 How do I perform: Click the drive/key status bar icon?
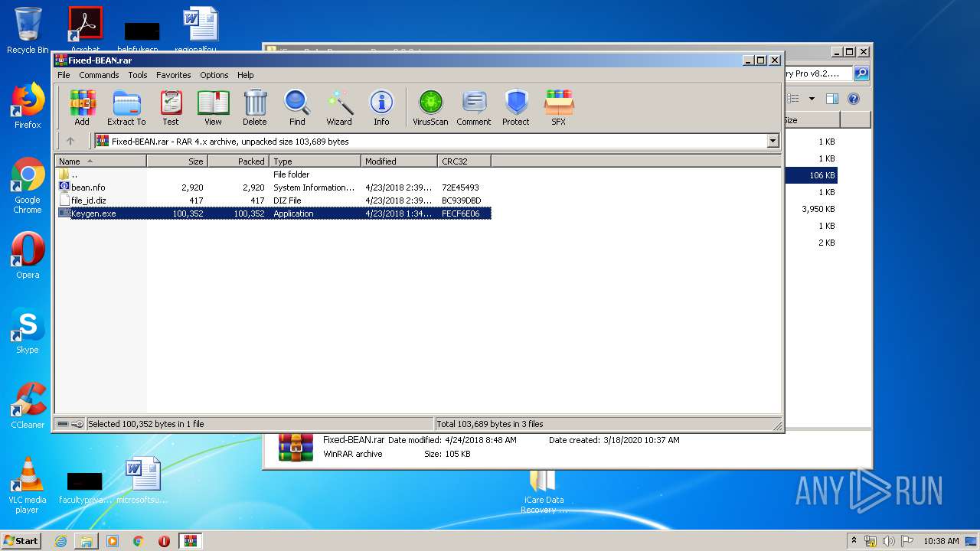tap(70, 424)
